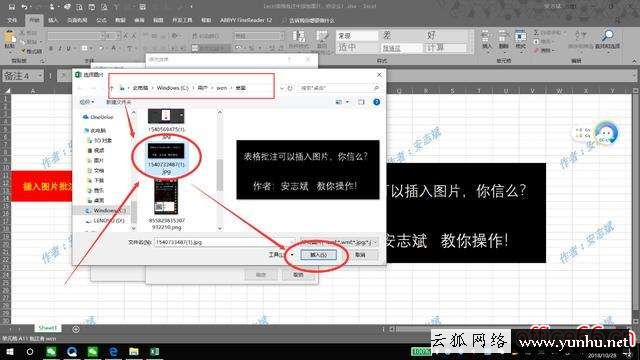Toggle Bold formatting in the ribbon
Viewport: 640px width, 360px height.
51,49
